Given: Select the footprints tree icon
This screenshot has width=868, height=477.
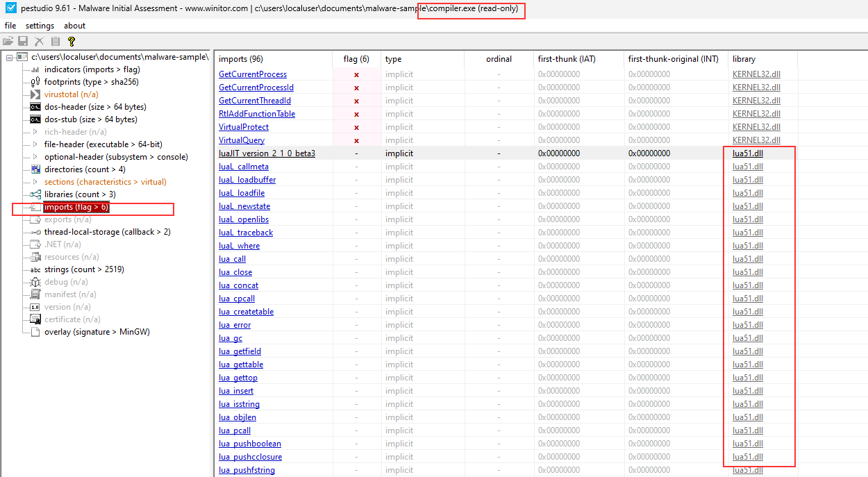Looking at the screenshot, I should coord(35,82).
